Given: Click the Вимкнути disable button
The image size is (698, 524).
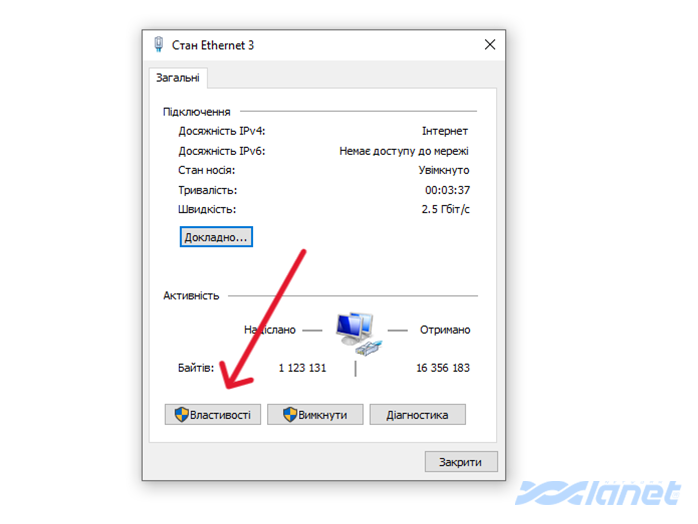Looking at the screenshot, I should (x=315, y=414).
